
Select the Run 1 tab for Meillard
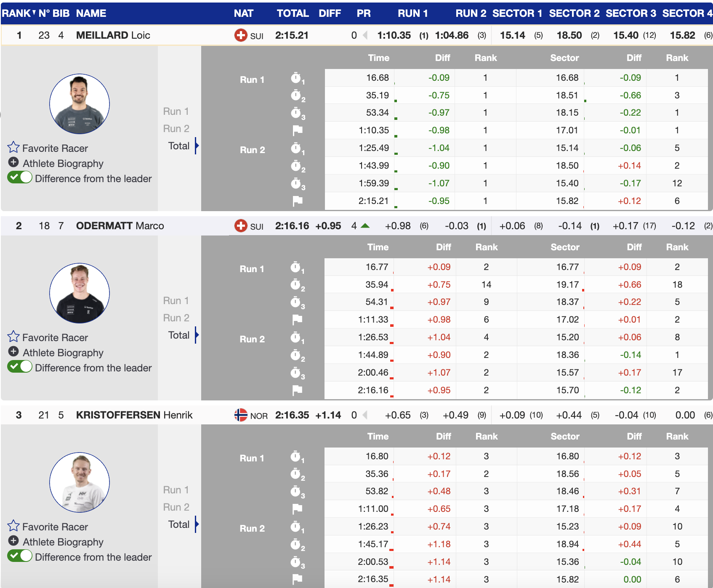[176, 111]
